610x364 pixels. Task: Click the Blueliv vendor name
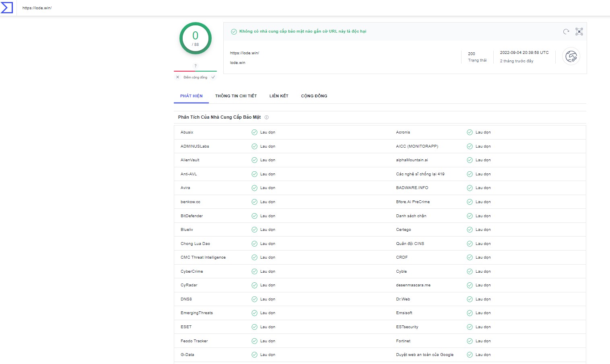pos(187,230)
